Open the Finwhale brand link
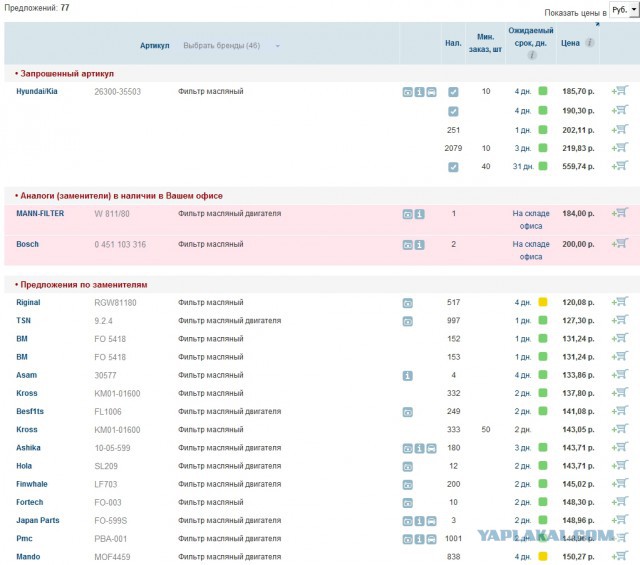 tap(34, 484)
